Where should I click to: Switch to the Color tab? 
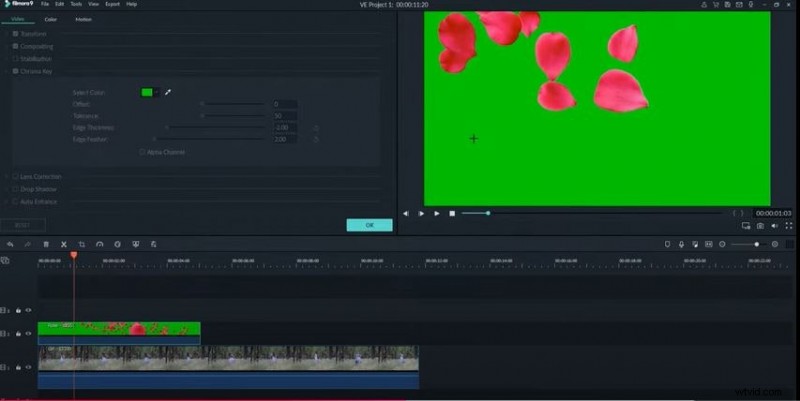pos(51,19)
